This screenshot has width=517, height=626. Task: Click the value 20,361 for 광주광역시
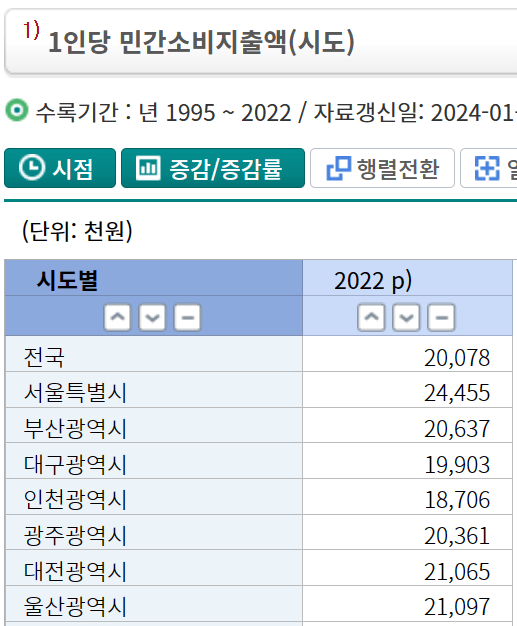click(x=457, y=536)
